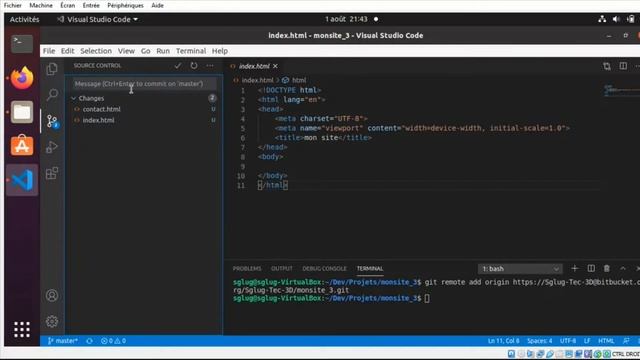The height and width of the screenshot is (360, 640).
Task: Change end of line sequence LF
Action: tap(587, 341)
